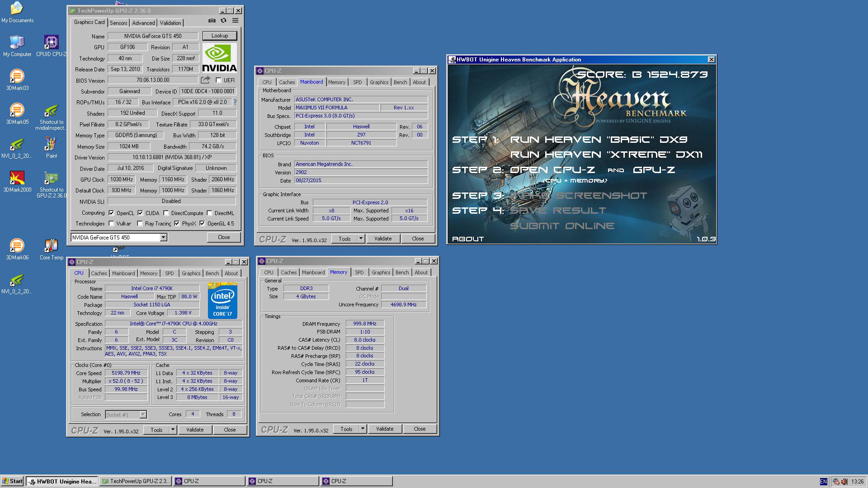Viewport: 868px width, 488px height.
Task: Click GPU-Z screenshot camera icon
Action: pos(212,21)
